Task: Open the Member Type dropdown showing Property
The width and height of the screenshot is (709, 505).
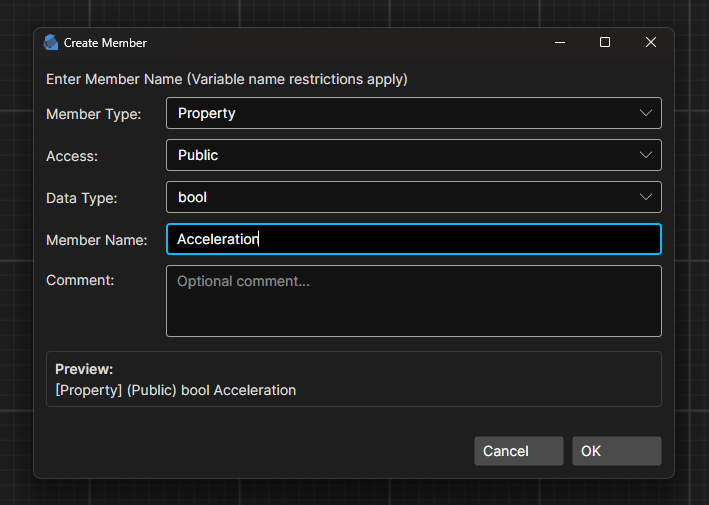Action: [x=414, y=113]
